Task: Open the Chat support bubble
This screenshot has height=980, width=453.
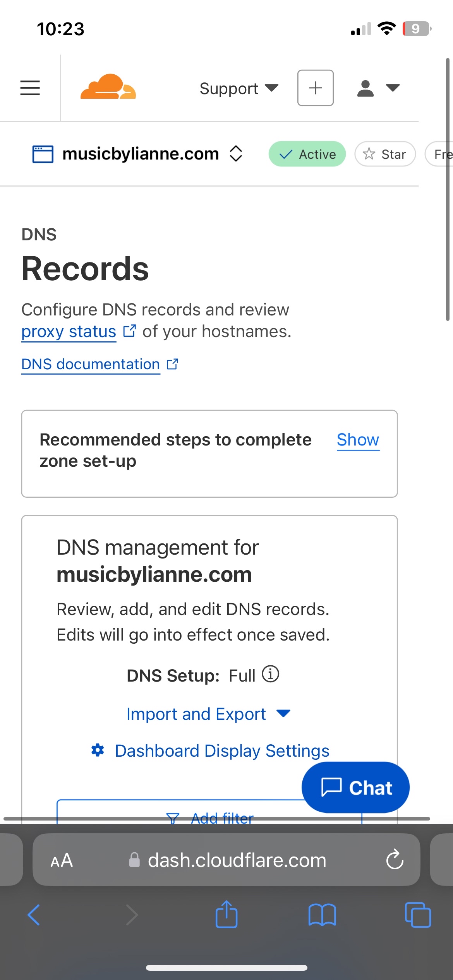Action: (355, 787)
